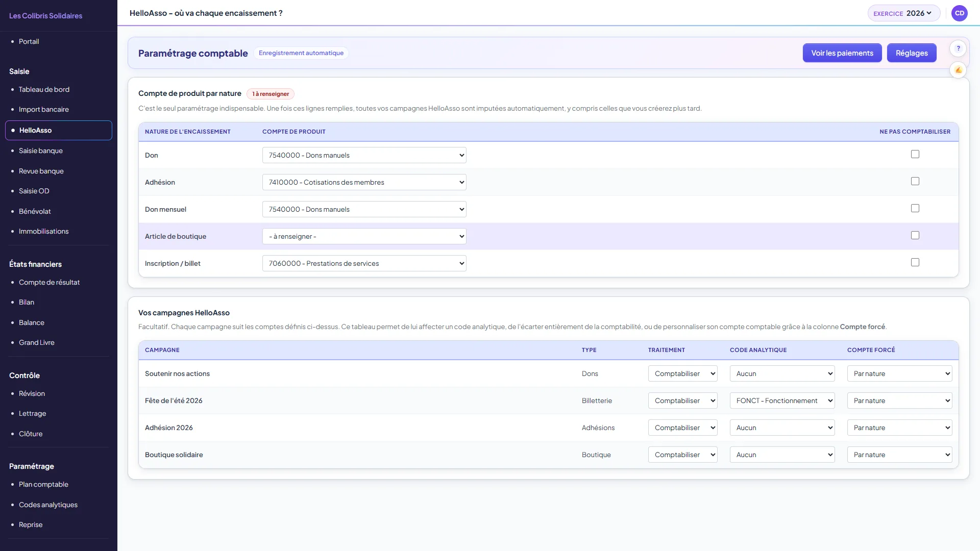980x551 pixels.
Task: Tick 'Ne pas comptabiliser' for Article de boutique
Action: (x=915, y=235)
